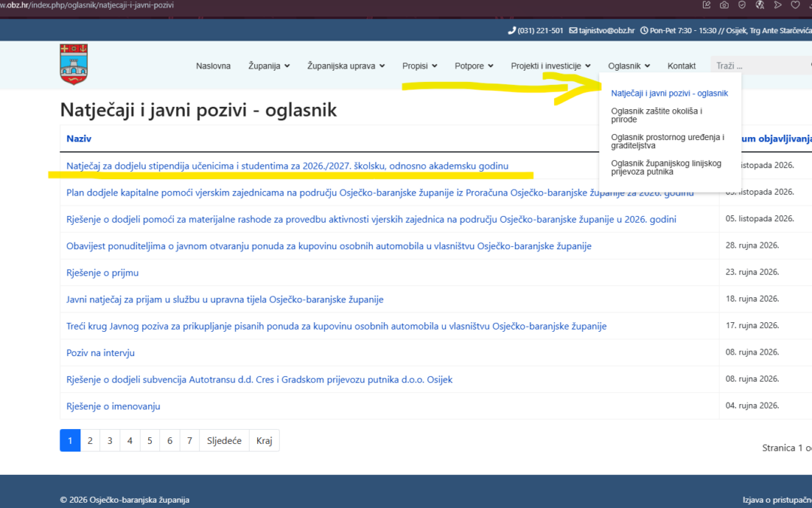
Task: Click the edit pencil icon in address bar
Action: click(x=706, y=5)
